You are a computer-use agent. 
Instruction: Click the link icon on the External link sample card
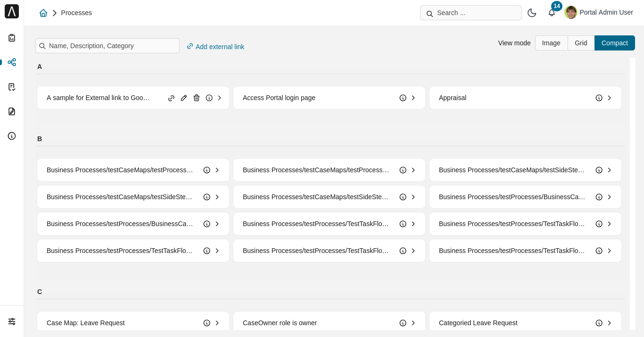tap(172, 98)
